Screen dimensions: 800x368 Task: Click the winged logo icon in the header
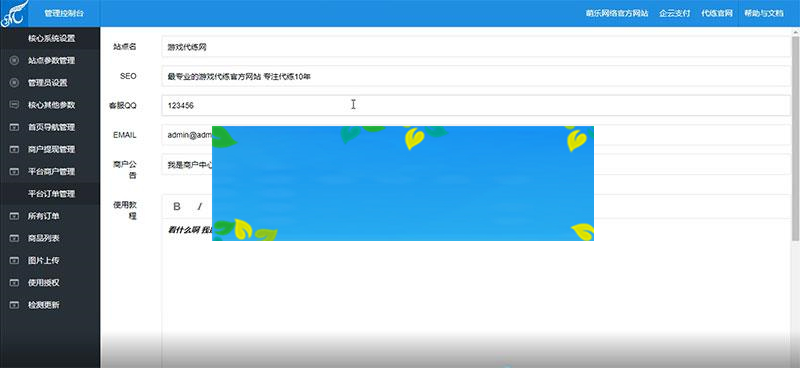click(14, 13)
